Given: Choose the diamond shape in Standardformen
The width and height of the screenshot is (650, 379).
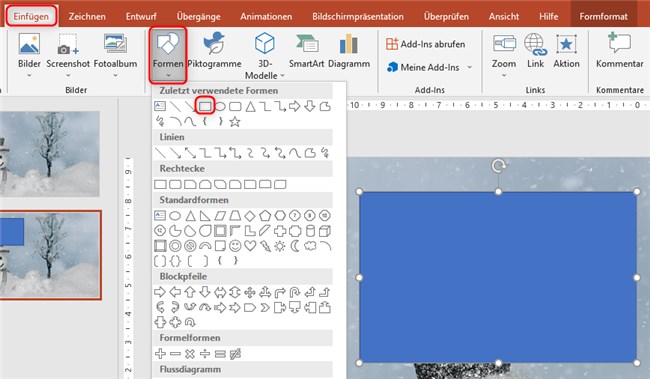Looking at the screenshot, I should tap(250, 216).
